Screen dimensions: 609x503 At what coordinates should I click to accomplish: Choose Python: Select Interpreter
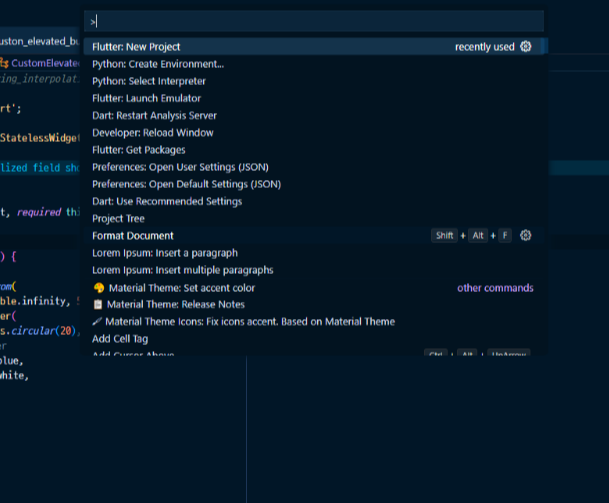[313, 81]
